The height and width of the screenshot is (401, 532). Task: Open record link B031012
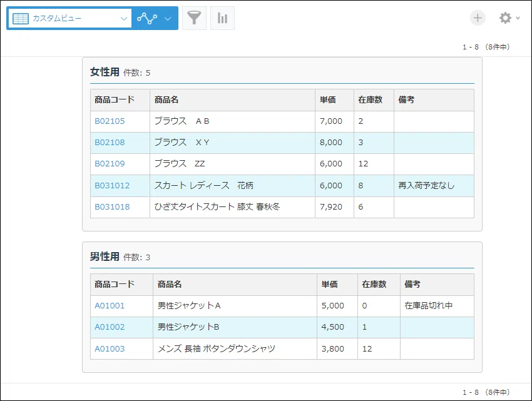112,186
